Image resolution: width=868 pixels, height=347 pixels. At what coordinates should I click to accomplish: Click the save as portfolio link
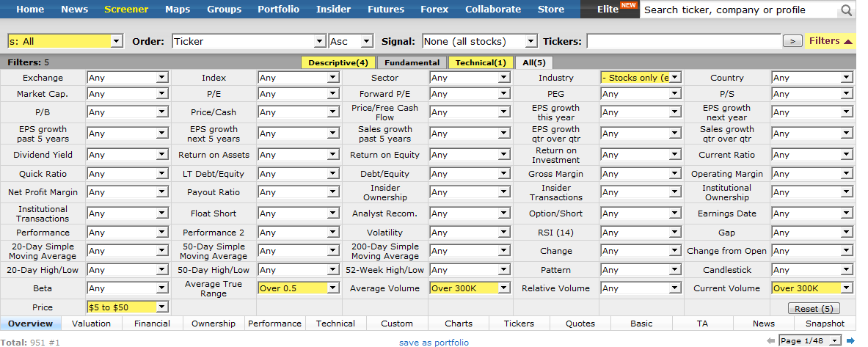click(434, 343)
